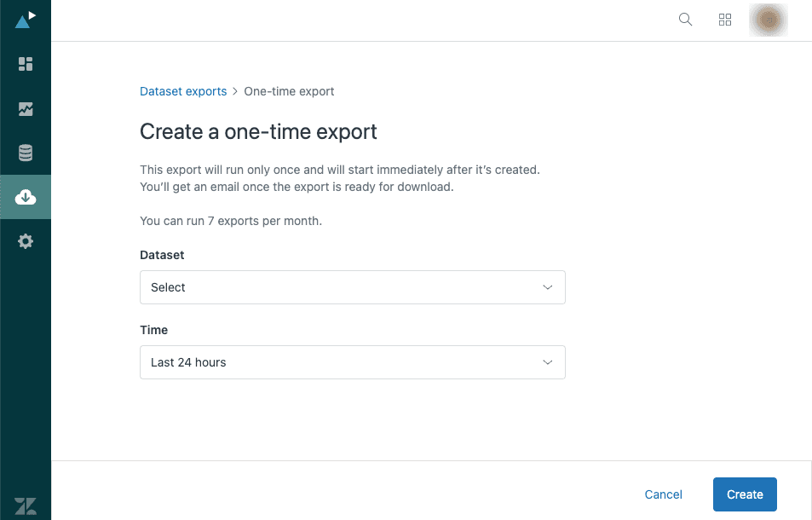Open the reports icon in the sidebar
The height and width of the screenshot is (520, 812).
pyautogui.click(x=26, y=108)
